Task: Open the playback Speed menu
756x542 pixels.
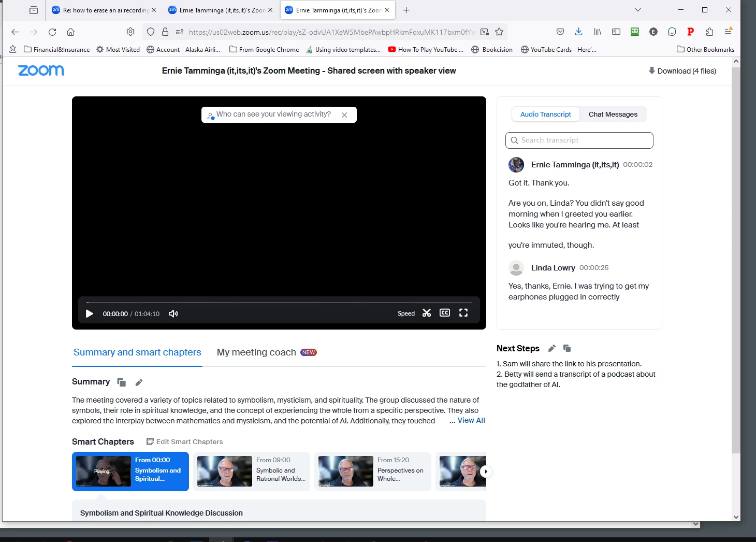Action: [406, 313]
